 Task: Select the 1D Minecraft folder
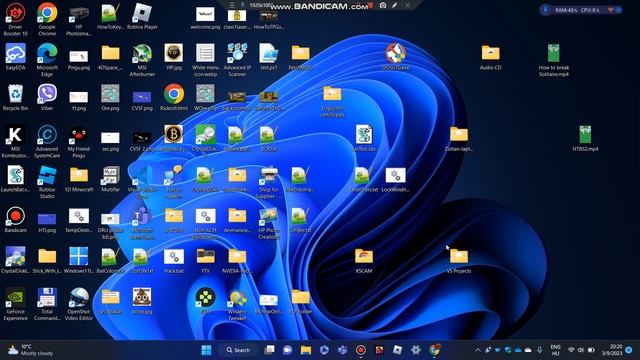pos(79,180)
